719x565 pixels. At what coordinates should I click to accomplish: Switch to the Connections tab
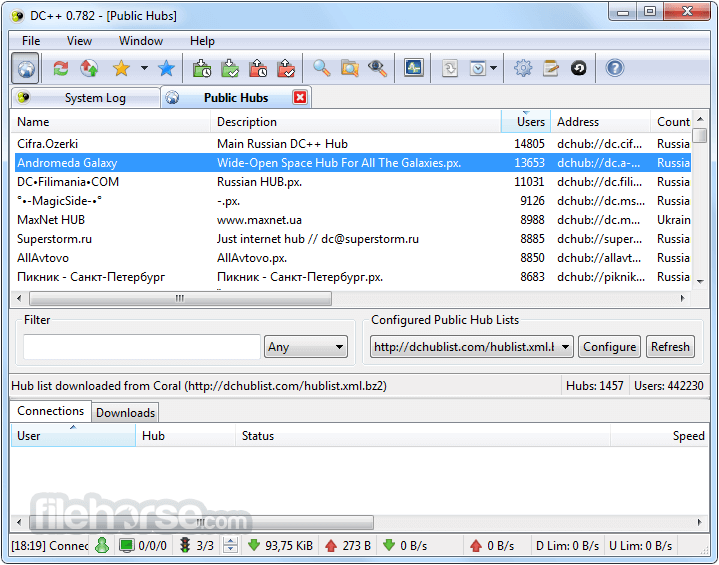point(51,411)
